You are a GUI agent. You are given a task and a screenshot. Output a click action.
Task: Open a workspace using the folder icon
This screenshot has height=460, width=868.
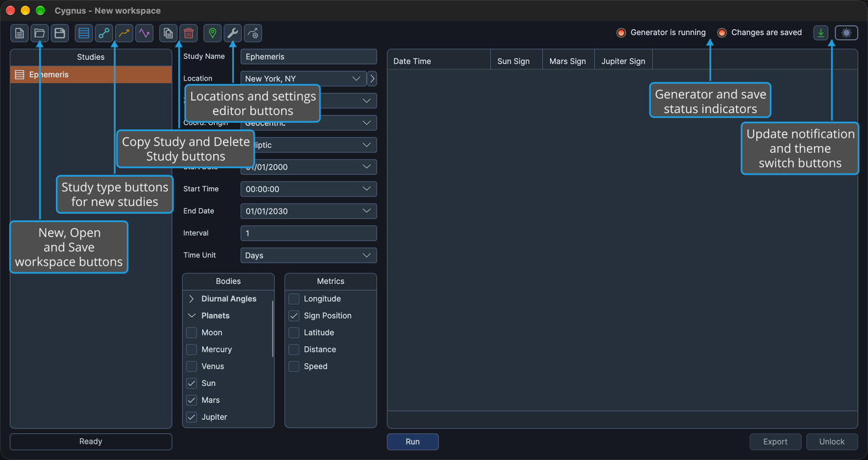click(40, 33)
